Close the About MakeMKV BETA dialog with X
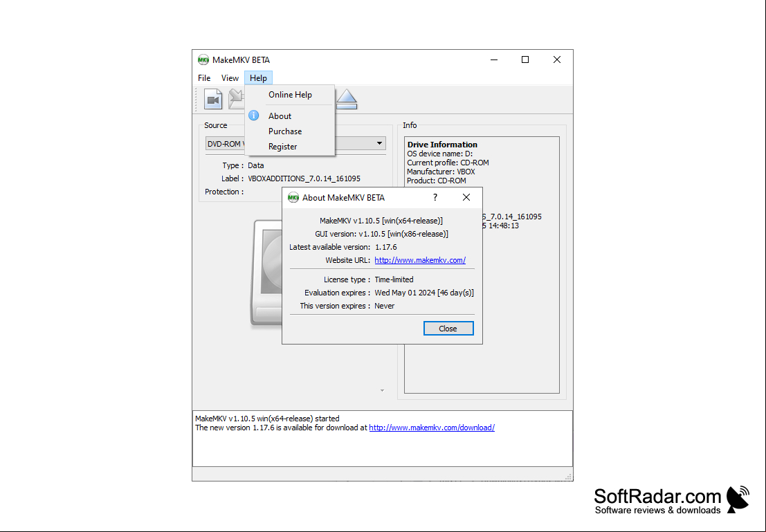The image size is (766, 532). tap(466, 197)
